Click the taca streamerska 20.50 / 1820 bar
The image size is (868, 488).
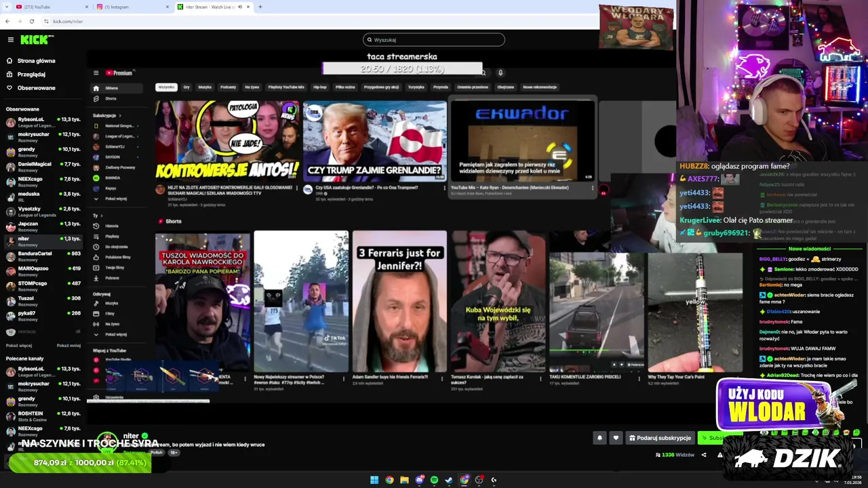pos(402,68)
